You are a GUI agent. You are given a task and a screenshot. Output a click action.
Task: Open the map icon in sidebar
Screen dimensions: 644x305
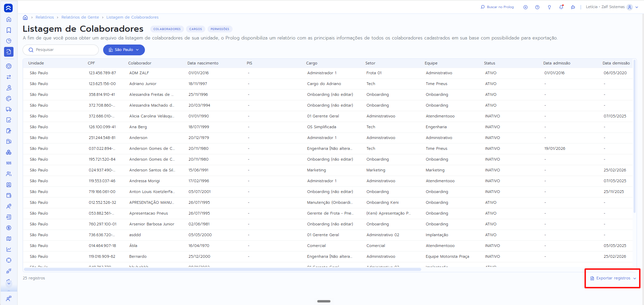coord(9,239)
